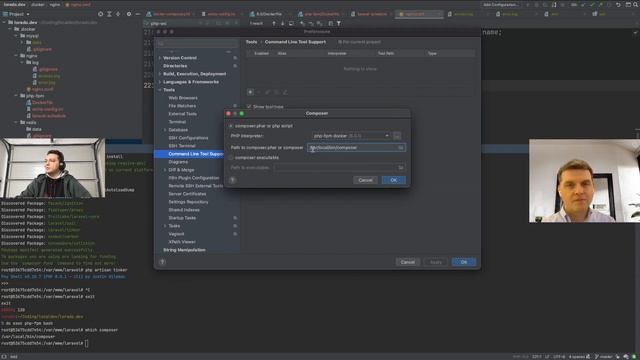This screenshot has width=640, height=360.
Task: Cancel the Preferences dialog
Action: (407, 262)
